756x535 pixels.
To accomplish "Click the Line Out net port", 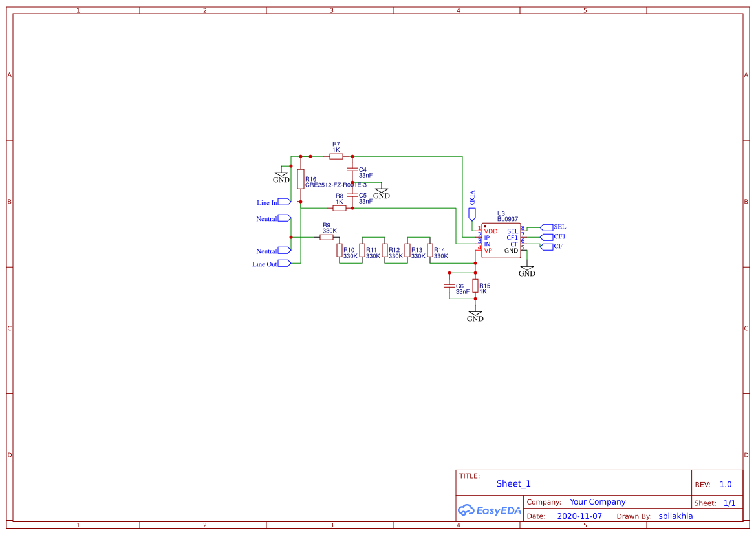I will [285, 263].
